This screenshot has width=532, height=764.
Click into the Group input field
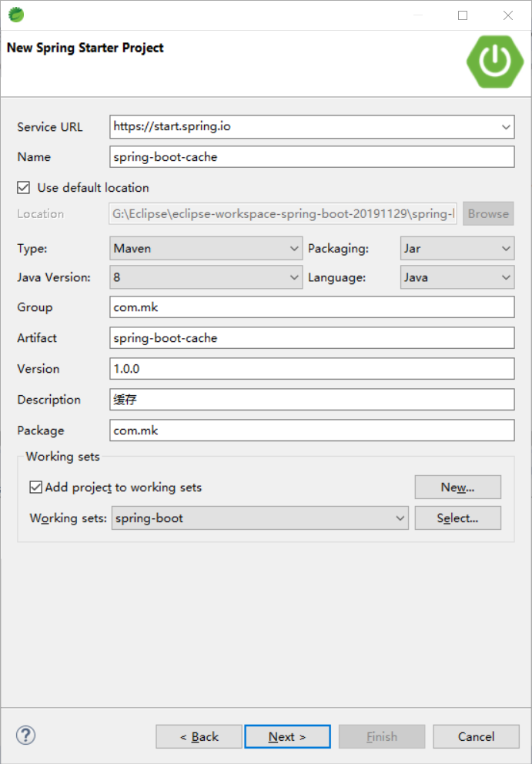pos(312,307)
